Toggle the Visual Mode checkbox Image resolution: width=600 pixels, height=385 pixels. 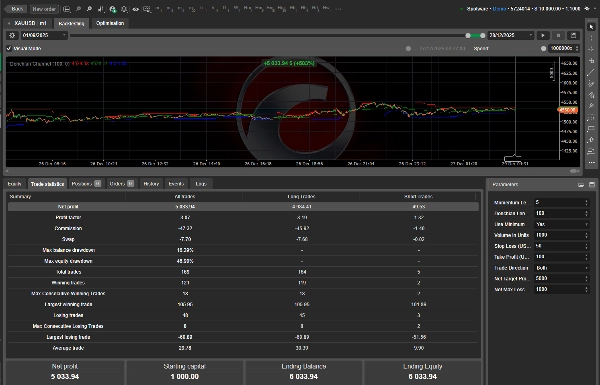9,49
